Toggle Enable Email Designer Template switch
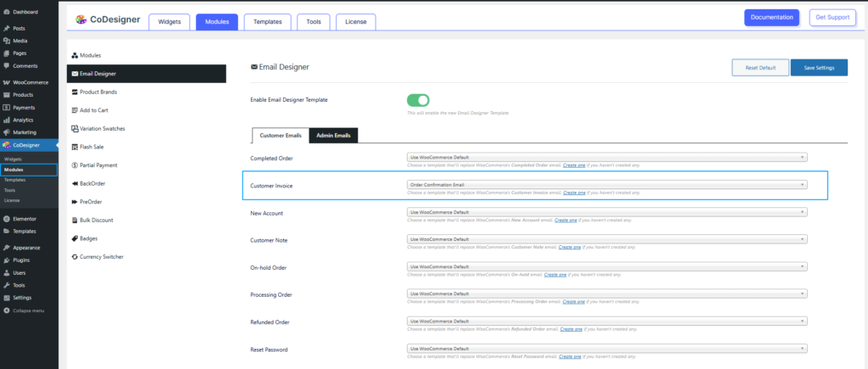 (x=418, y=100)
